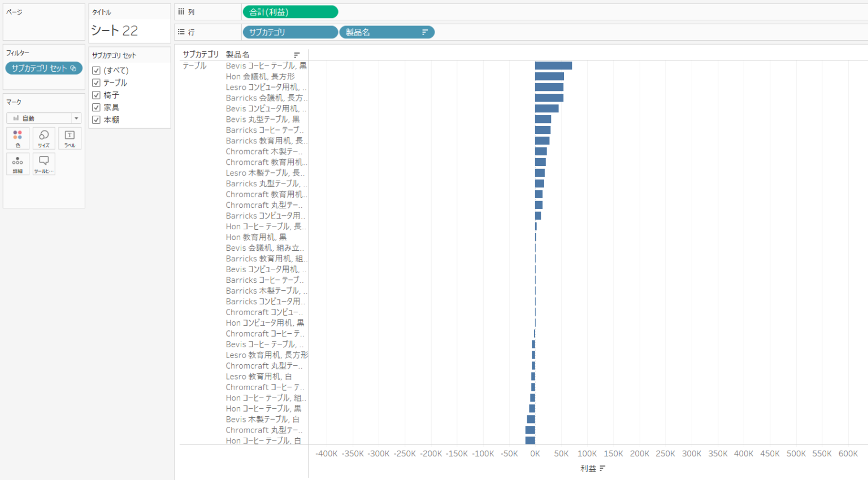
Task: Select the Bevis コーヒー テーブル, 黒 row label
Action: click(266, 66)
